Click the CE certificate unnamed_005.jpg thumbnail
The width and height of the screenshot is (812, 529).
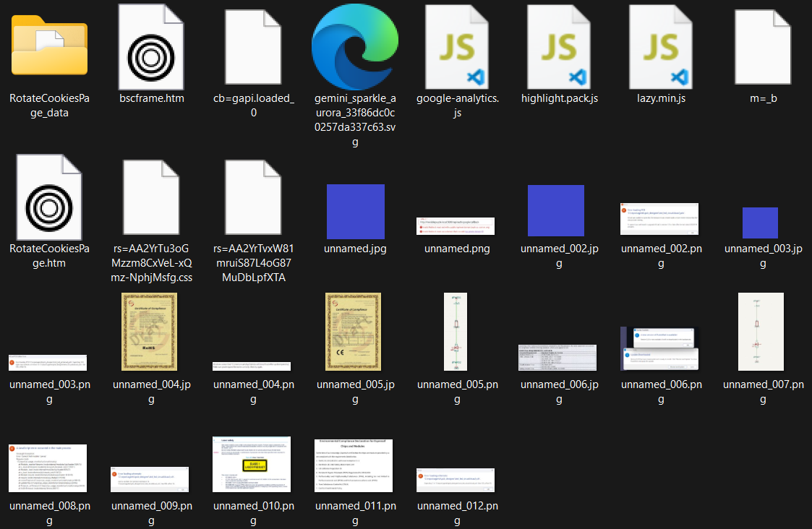(355, 332)
